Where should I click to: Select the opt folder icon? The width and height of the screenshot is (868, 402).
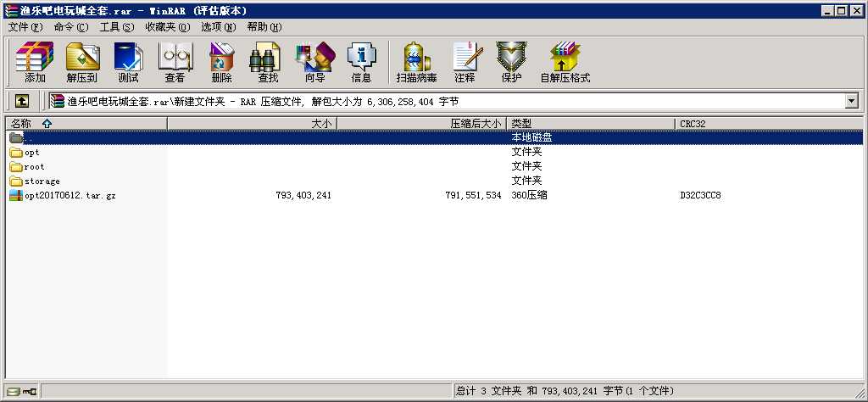pos(16,153)
